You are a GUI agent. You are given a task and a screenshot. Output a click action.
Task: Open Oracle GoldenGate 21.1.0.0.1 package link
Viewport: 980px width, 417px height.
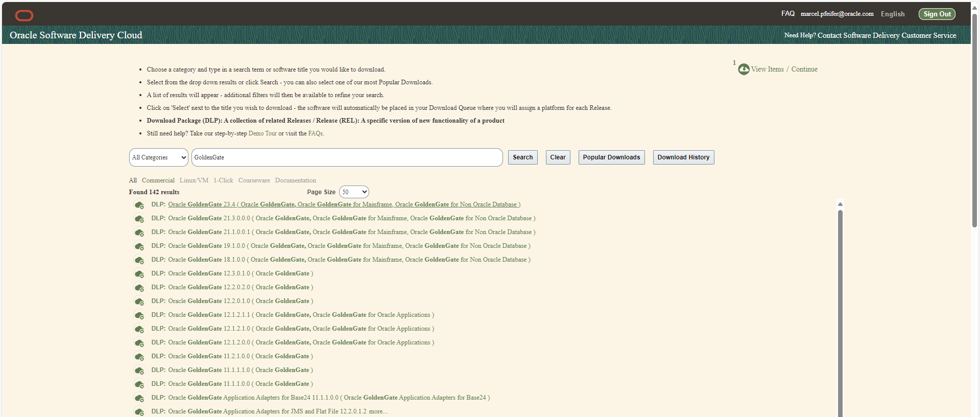(x=352, y=232)
